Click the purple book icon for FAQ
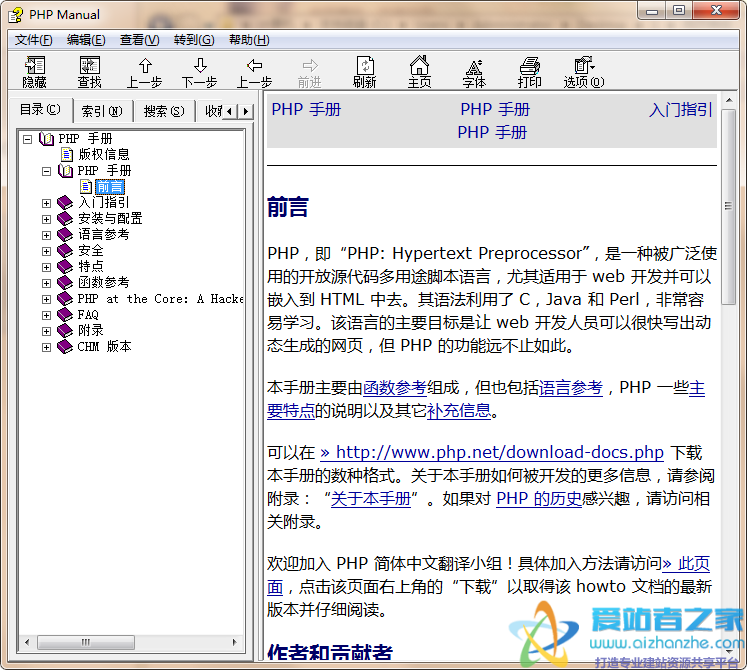This screenshot has width=747, height=670. 65,315
